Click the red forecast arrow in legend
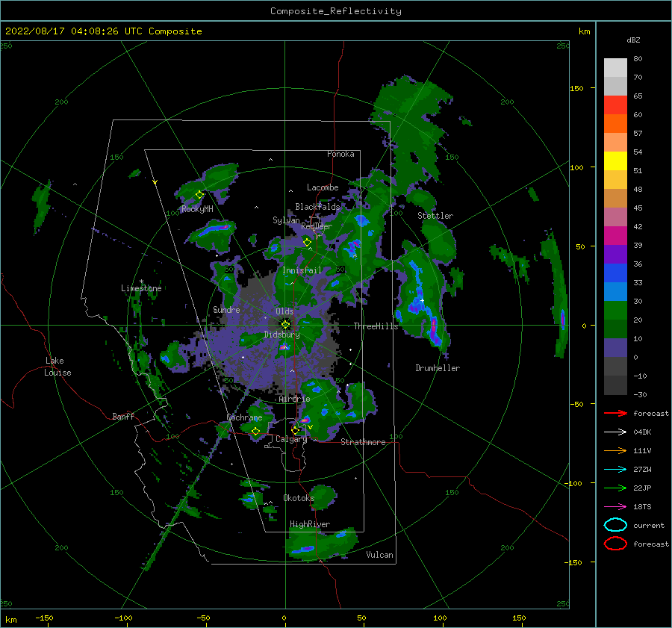This screenshot has height=628, width=672. 615,413
